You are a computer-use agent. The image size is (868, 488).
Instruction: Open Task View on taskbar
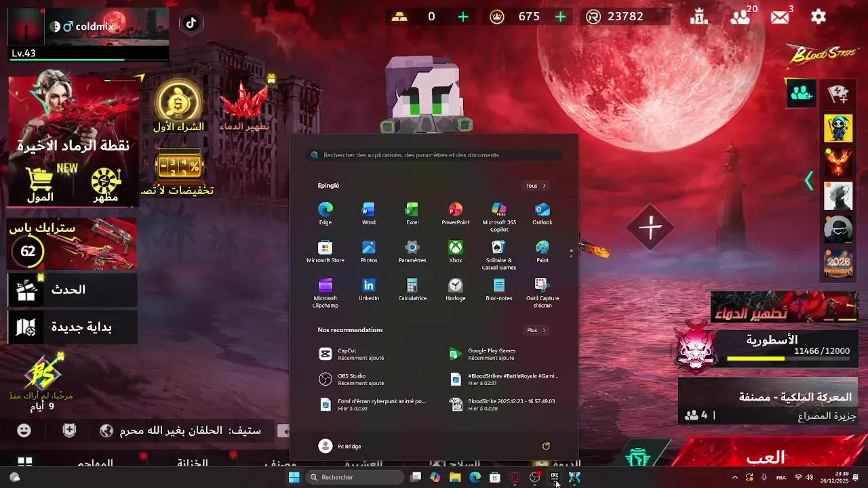point(416,477)
